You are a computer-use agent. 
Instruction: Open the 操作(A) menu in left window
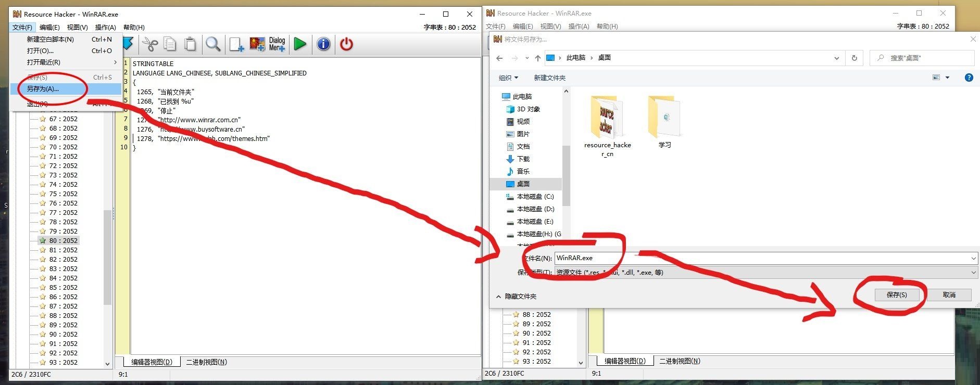(105, 28)
